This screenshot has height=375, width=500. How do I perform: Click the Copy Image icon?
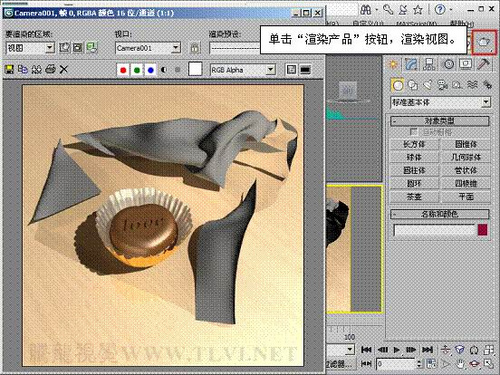click(x=23, y=69)
